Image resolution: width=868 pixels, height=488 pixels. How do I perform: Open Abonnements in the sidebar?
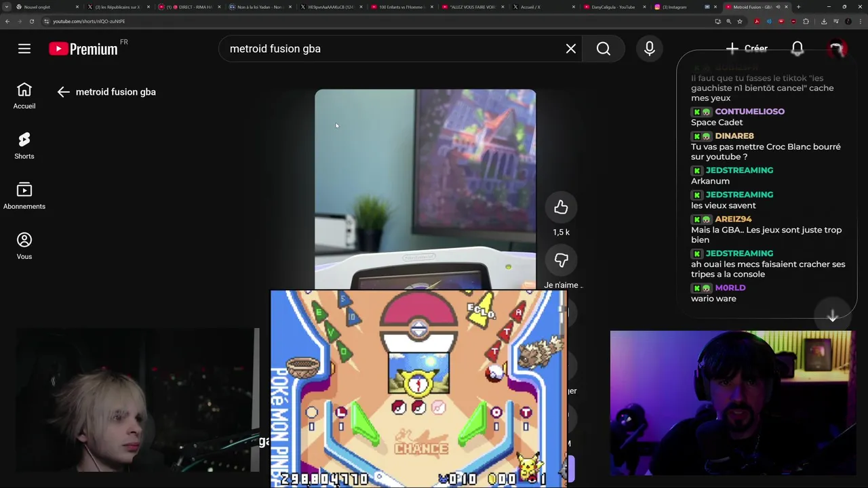24,197
